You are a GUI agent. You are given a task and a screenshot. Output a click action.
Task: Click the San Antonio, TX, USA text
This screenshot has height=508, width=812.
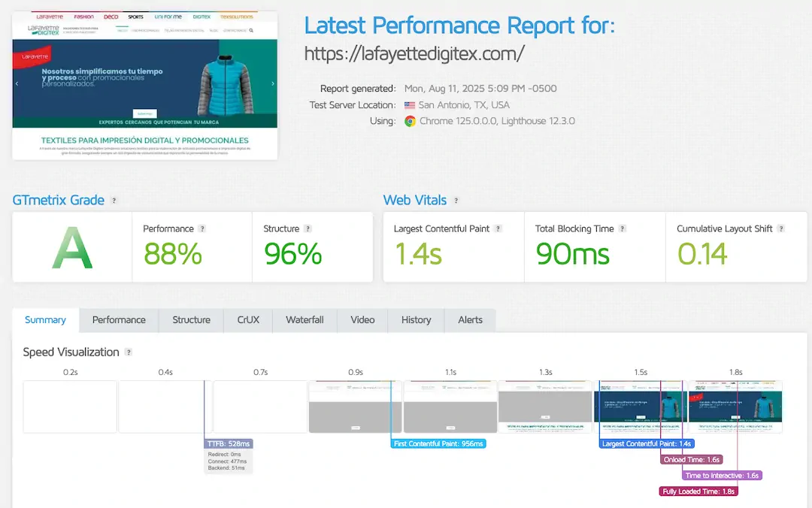click(x=464, y=105)
